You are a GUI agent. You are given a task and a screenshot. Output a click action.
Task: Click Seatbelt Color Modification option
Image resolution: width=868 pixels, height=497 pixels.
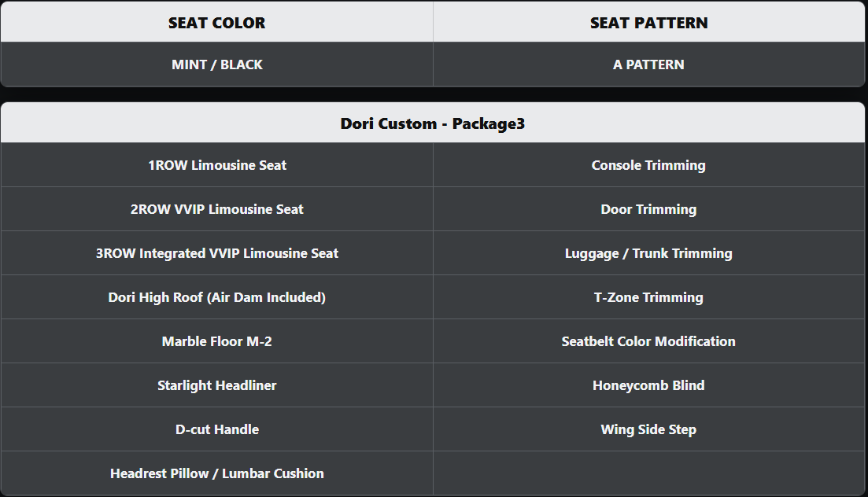(x=648, y=341)
